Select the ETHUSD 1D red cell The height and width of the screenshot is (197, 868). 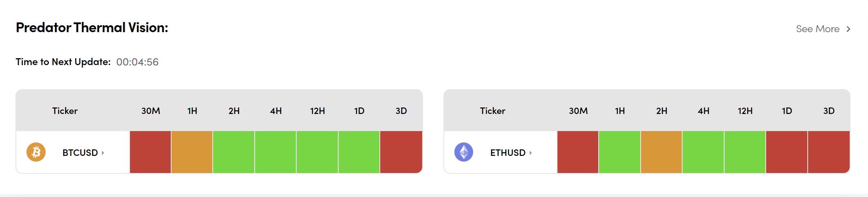pos(786,152)
